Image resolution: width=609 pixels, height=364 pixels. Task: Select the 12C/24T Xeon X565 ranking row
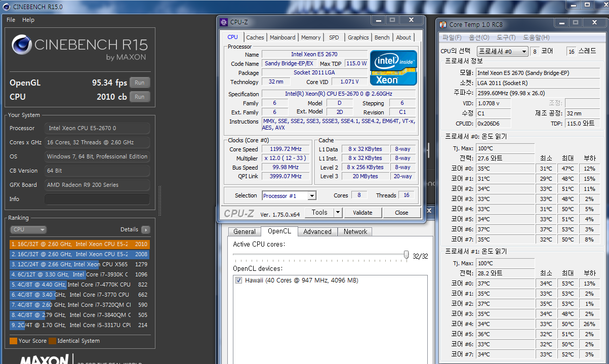(80, 264)
